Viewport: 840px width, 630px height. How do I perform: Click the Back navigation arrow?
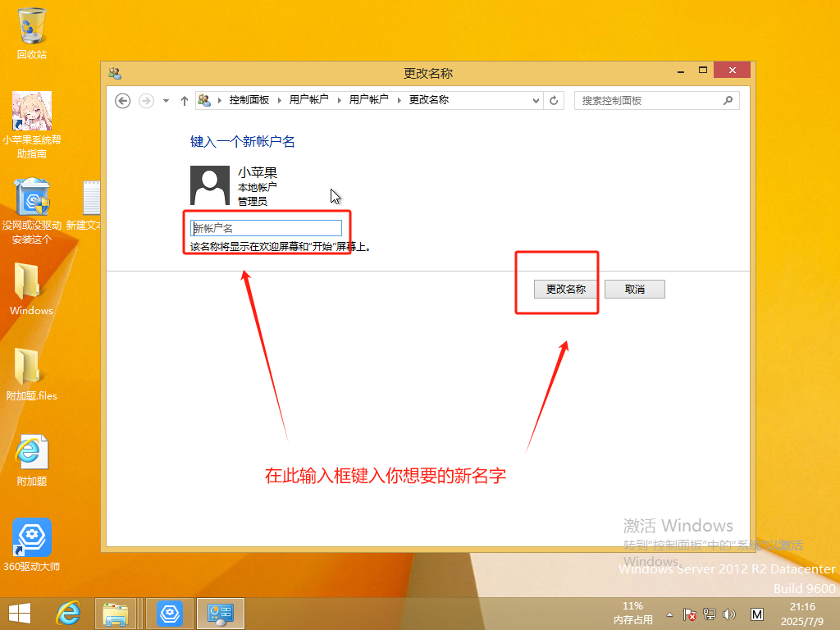click(123, 101)
